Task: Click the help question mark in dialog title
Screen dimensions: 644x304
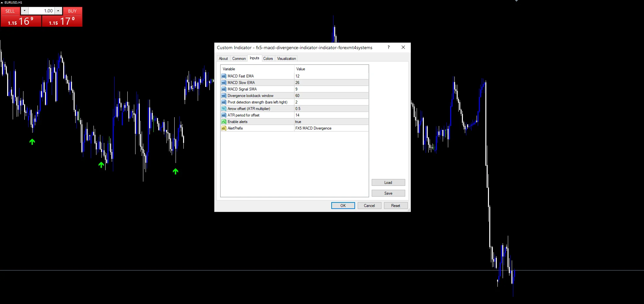Action: 388,48
